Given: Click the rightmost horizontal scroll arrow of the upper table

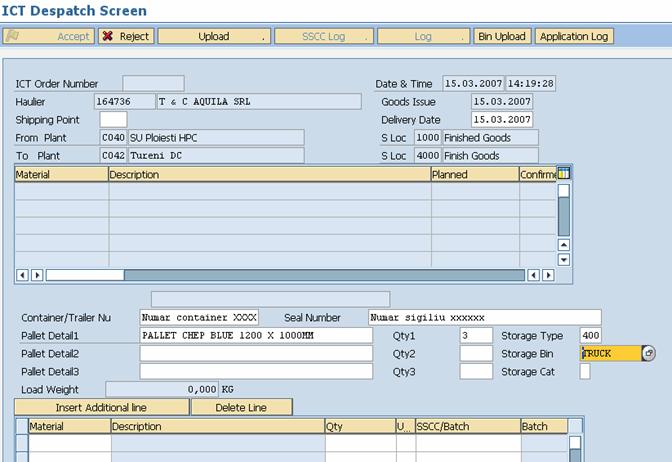Looking at the screenshot, I should [x=548, y=275].
